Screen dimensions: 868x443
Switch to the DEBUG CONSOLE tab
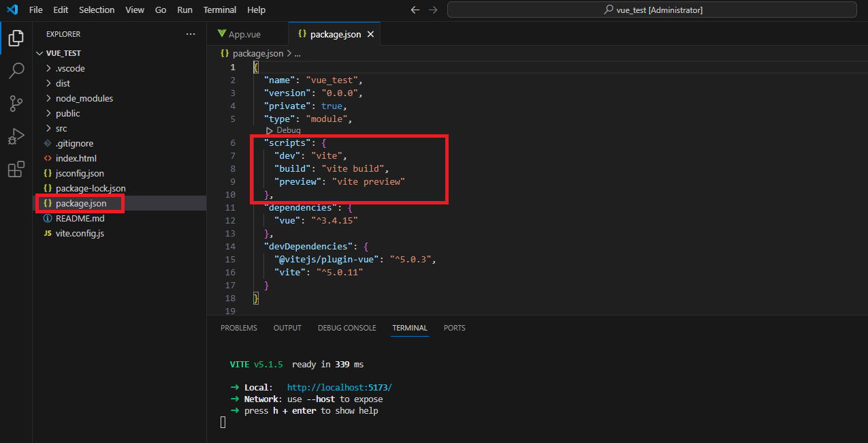pos(347,328)
